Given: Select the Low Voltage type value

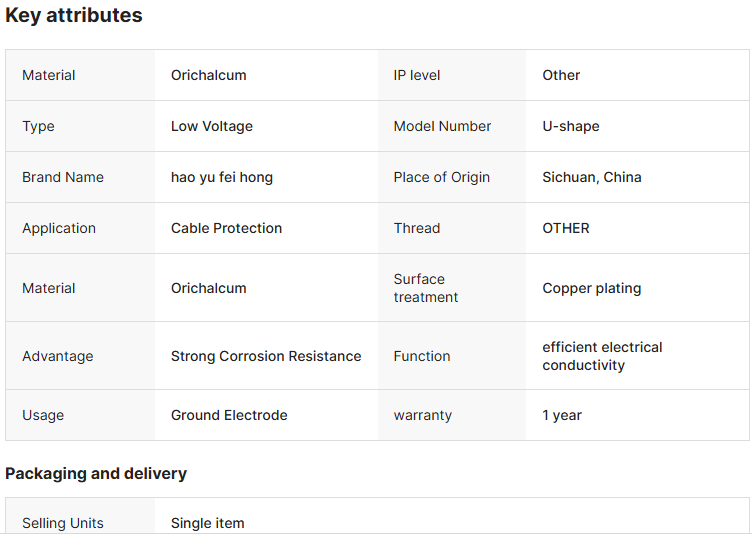Looking at the screenshot, I should [212, 126].
